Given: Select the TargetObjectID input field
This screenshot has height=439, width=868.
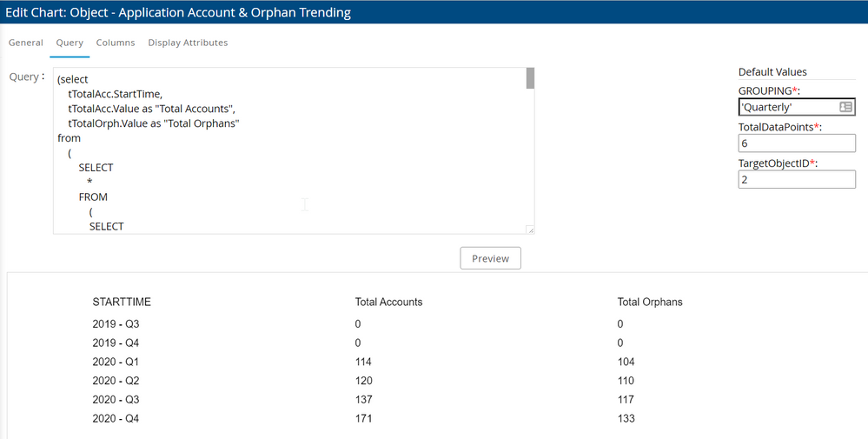Looking at the screenshot, I should (797, 180).
